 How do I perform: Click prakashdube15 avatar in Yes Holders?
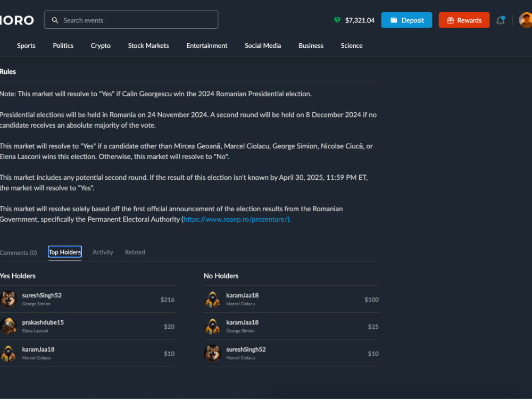[x=9, y=326]
